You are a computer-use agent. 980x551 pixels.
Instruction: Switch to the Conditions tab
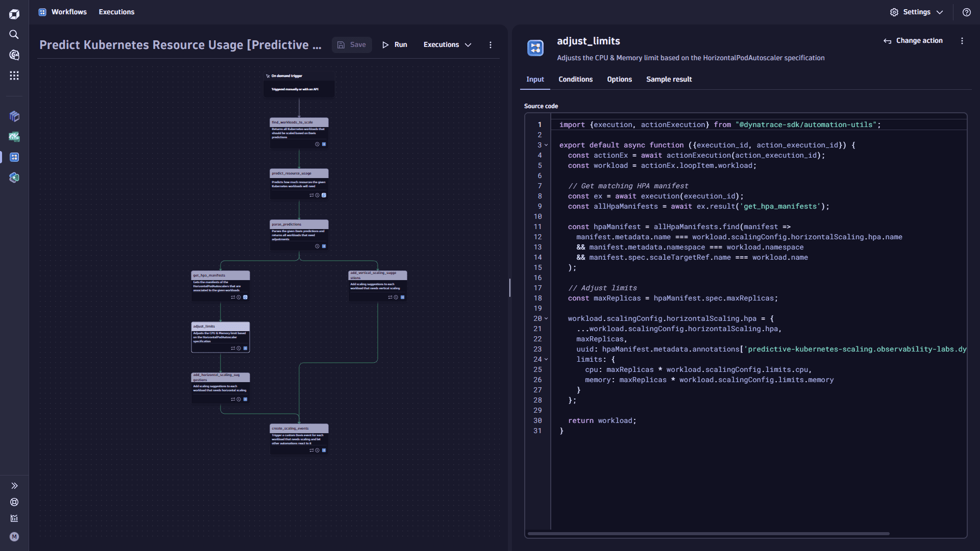tap(575, 80)
